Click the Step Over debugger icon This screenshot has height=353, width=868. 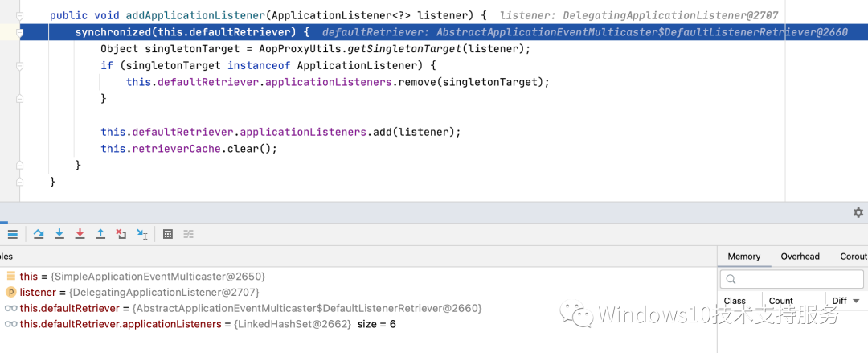(39, 235)
